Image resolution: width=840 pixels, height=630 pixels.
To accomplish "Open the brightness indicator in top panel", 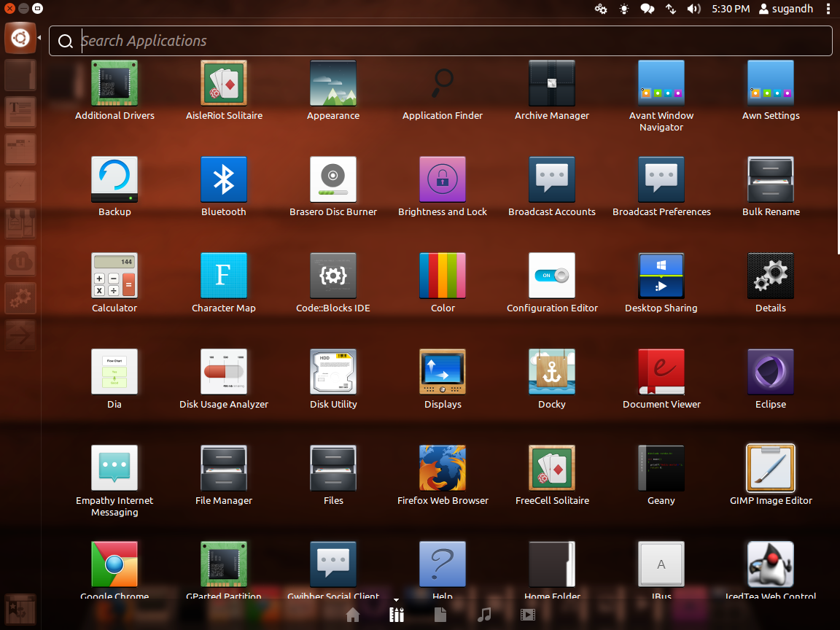I will (624, 9).
